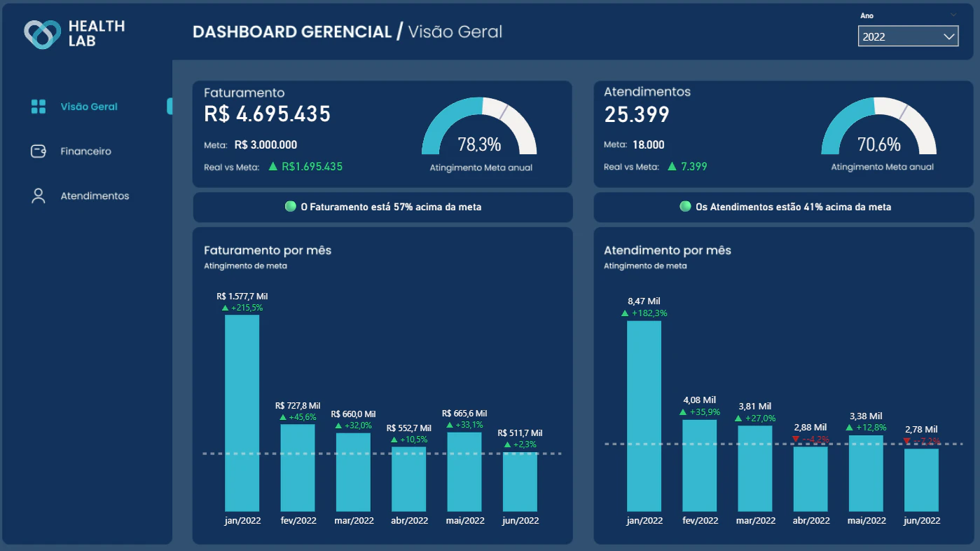The image size is (980, 551).
Task: Click green triangle beside R$1.695.435
Action: (273, 167)
